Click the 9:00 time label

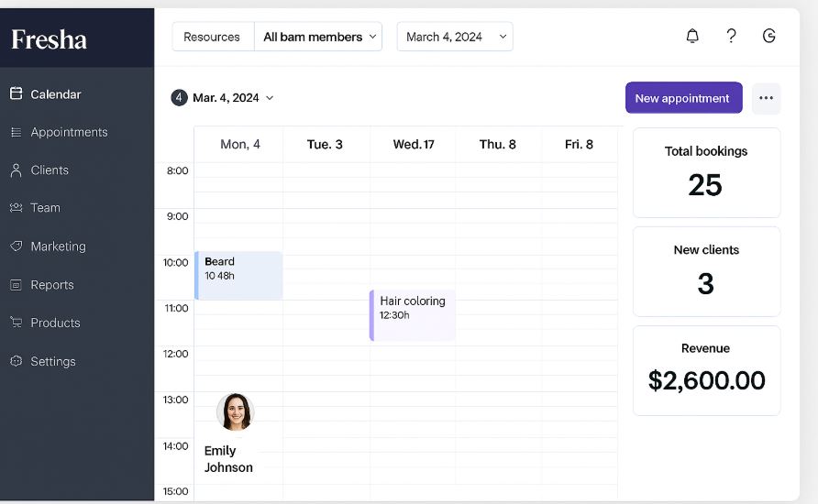click(x=177, y=216)
